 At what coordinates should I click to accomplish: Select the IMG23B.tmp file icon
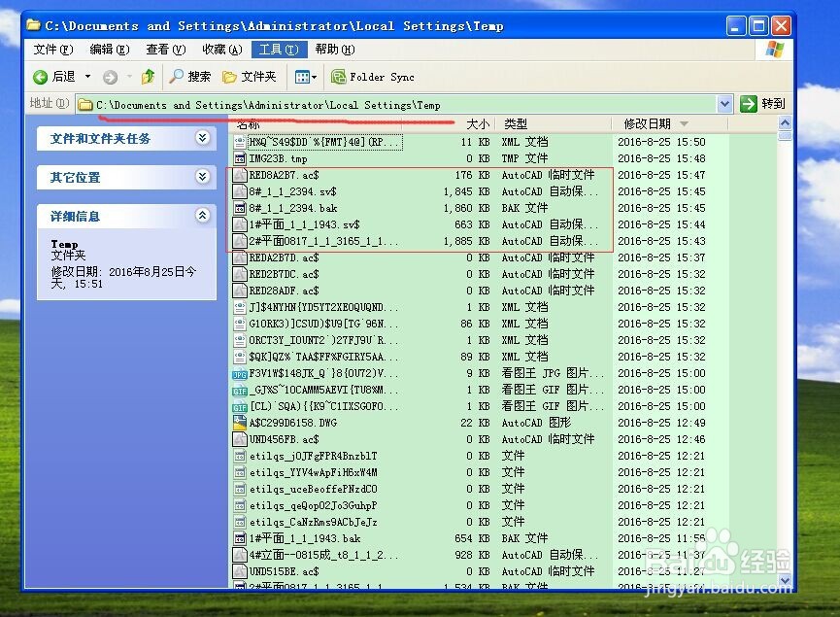pyautogui.click(x=240, y=158)
